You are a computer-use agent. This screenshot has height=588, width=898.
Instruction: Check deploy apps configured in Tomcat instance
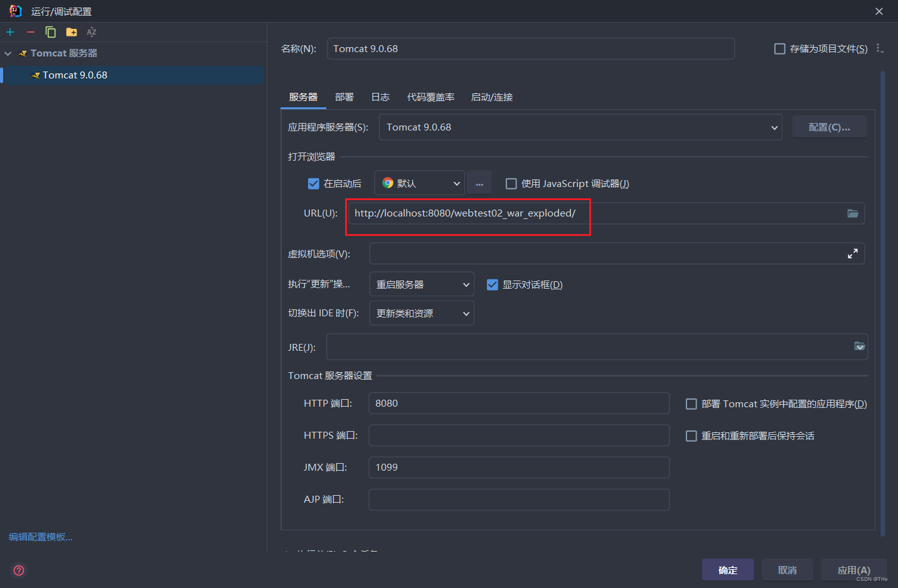[x=692, y=404]
